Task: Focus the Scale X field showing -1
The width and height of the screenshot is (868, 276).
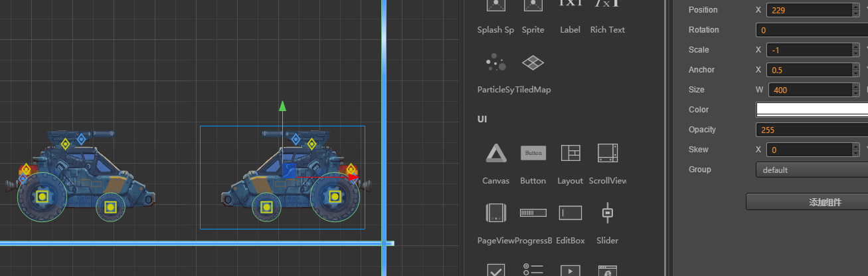Action: [x=809, y=50]
